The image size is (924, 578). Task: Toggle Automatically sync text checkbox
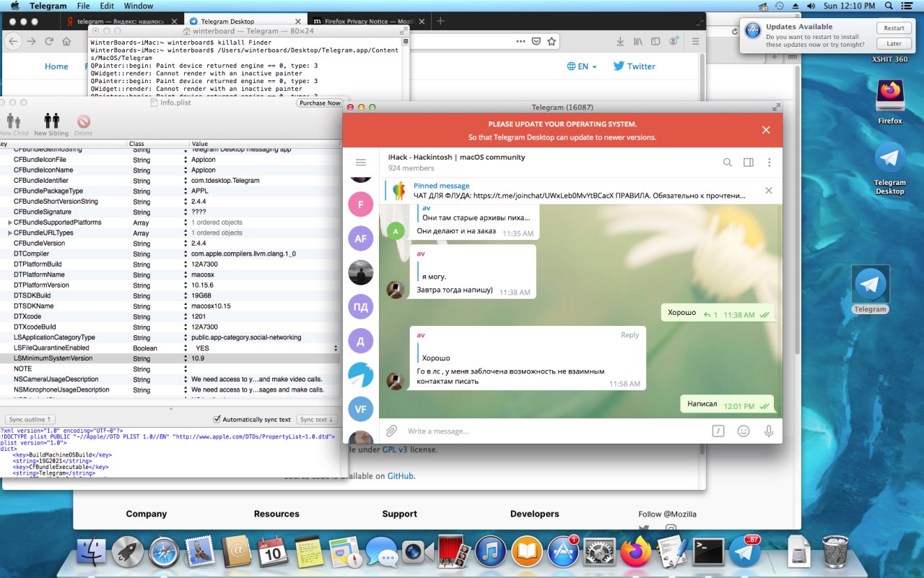point(218,419)
